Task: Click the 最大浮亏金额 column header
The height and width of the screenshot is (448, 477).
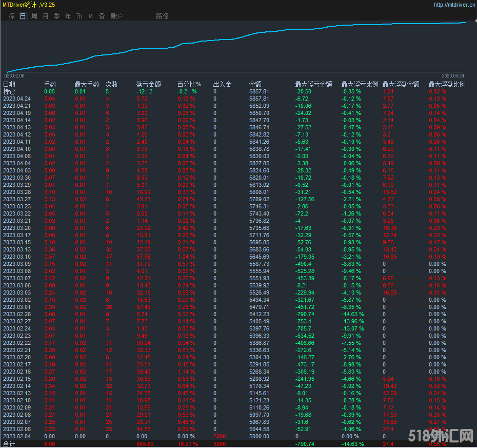Action: (x=313, y=84)
